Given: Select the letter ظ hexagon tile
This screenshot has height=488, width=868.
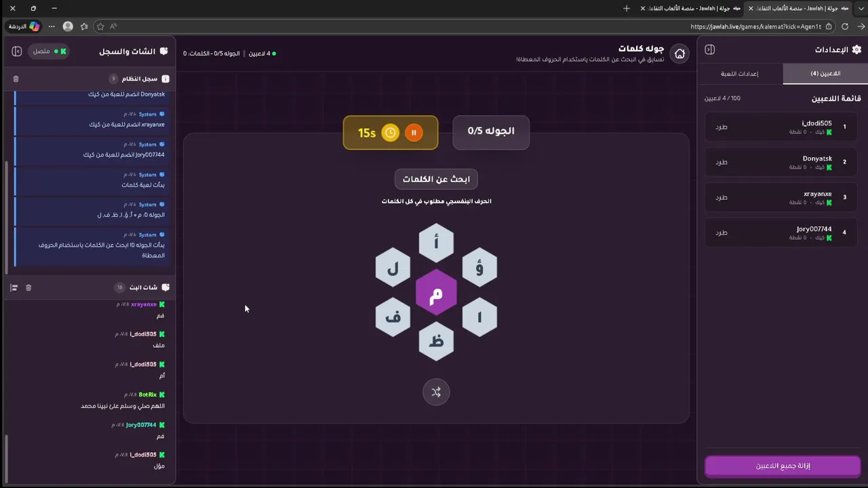Looking at the screenshot, I should point(436,342).
